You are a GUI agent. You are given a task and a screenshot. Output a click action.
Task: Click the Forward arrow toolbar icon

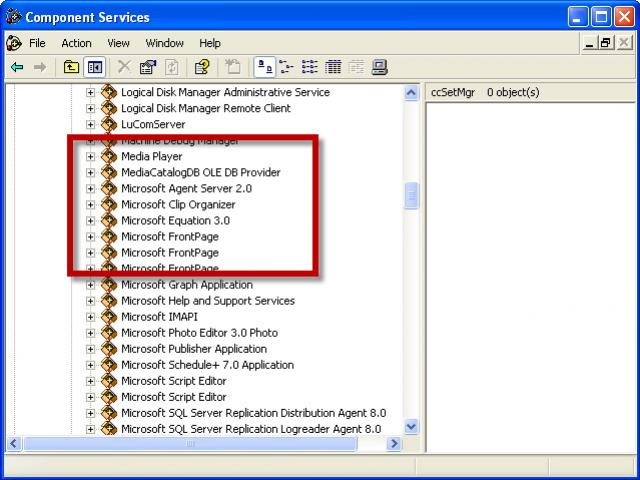coord(40,67)
